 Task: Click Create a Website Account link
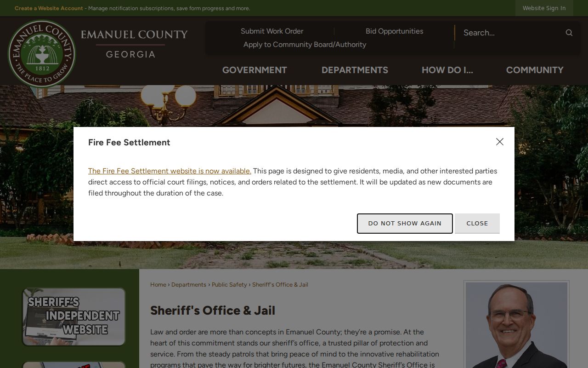[x=49, y=8]
